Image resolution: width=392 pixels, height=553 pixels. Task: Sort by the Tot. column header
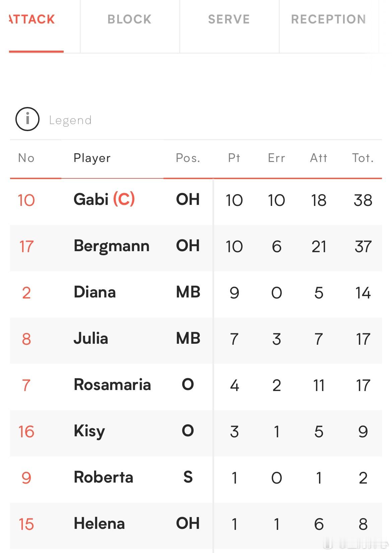pyautogui.click(x=363, y=158)
